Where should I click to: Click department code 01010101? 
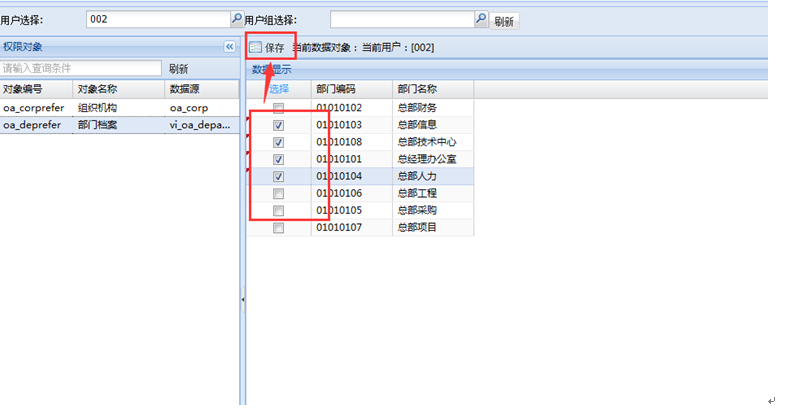coord(339,159)
